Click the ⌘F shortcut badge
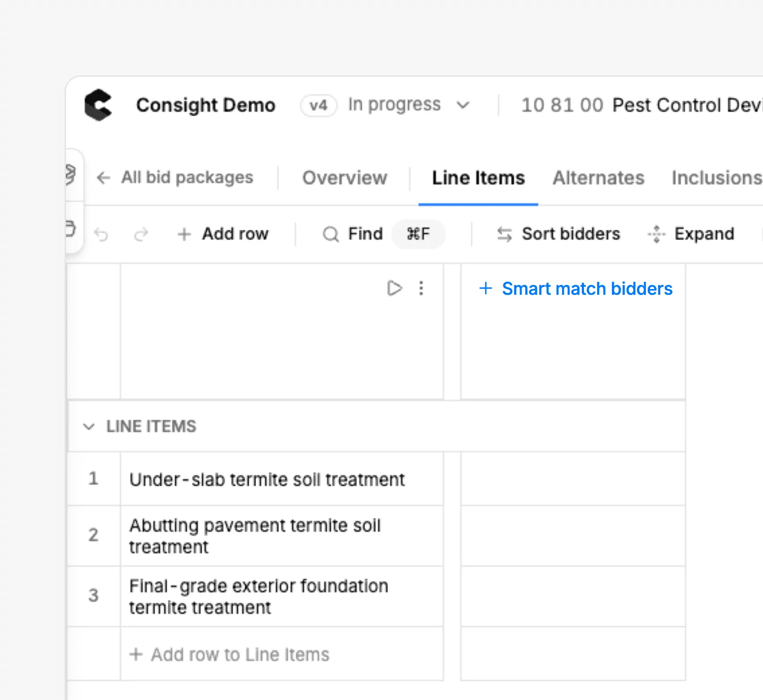 tap(418, 234)
